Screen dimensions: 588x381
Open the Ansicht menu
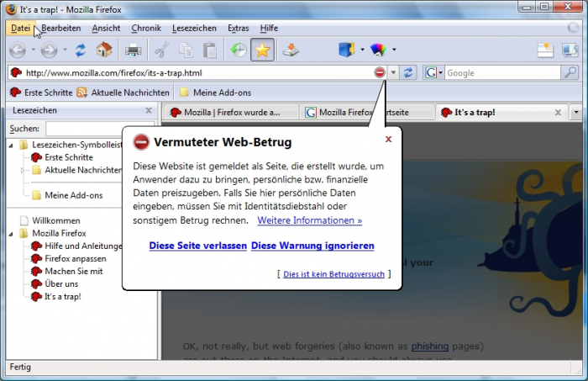coord(106,28)
